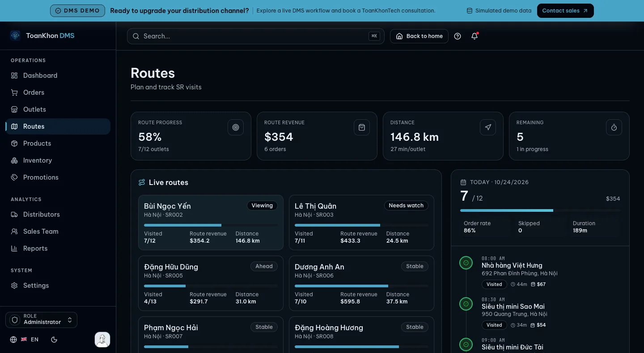Image resolution: width=644 pixels, height=353 pixels.
Task: Open Products page
Action: click(58, 143)
